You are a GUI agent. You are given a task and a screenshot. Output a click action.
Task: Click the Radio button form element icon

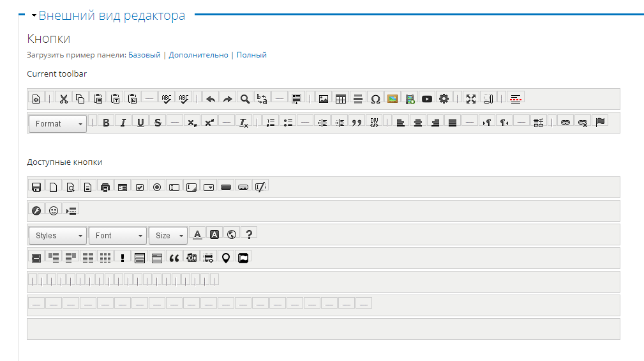pos(157,187)
